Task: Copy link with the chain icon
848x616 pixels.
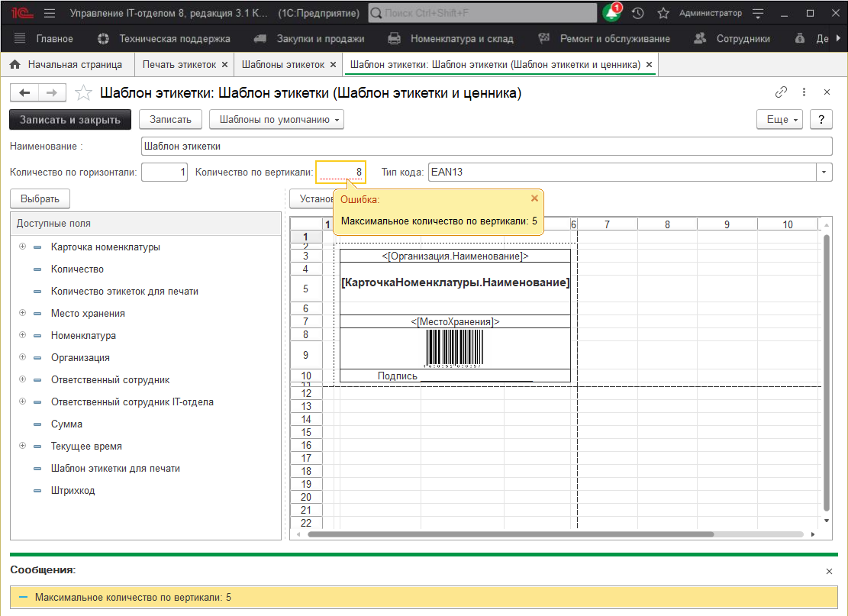Action: click(x=781, y=92)
